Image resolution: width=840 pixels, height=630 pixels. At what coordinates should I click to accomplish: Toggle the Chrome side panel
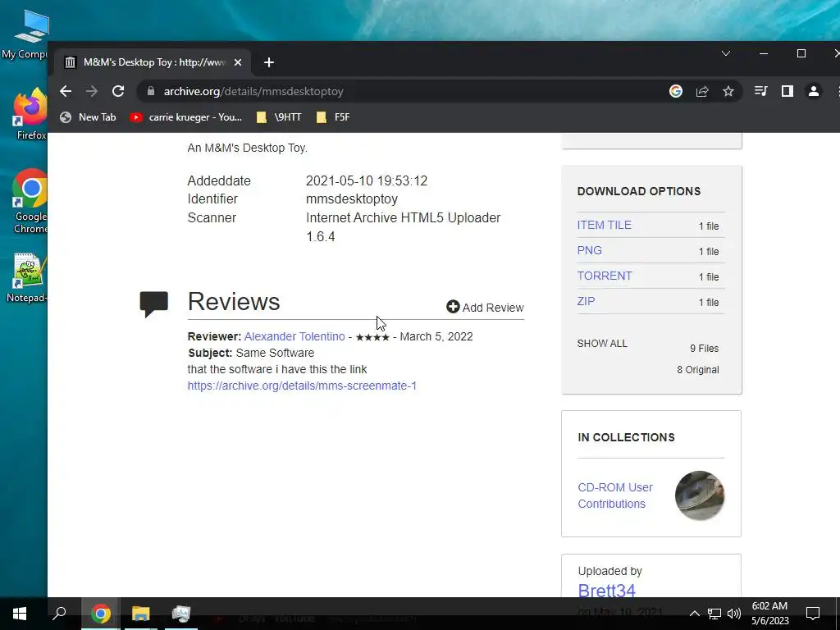point(787,91)
